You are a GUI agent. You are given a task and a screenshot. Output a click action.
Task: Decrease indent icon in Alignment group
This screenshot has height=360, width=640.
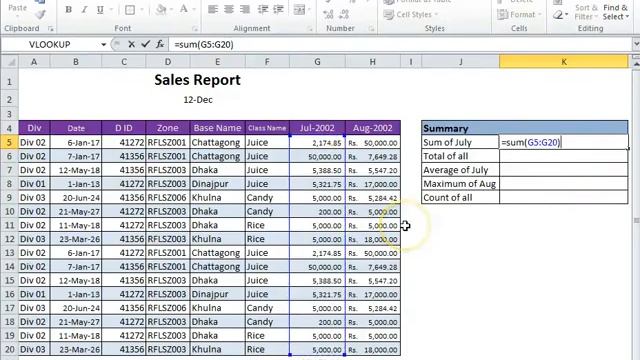point(262,9)
